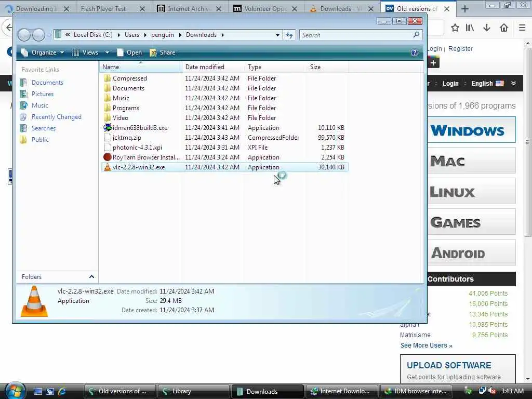The image size is (532, 399).
Task: Open the Internet Download Manager taskbar button
Action: (342, 391)
